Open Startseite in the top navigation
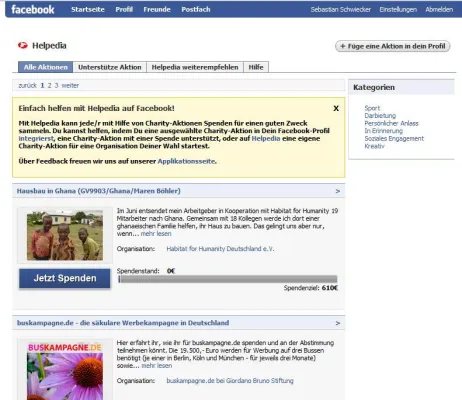This screenshot has width=462, height=400. pyautogui.click(x=88, y=9)
